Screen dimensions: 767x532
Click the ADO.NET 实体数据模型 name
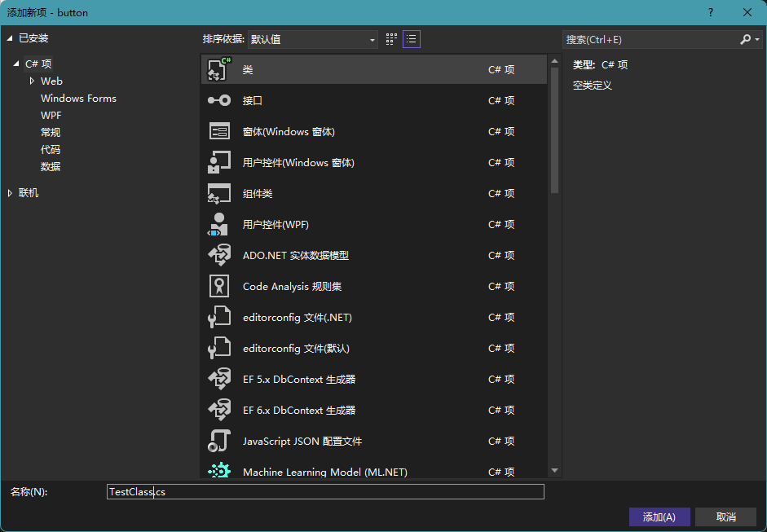[x=295, y=256]
